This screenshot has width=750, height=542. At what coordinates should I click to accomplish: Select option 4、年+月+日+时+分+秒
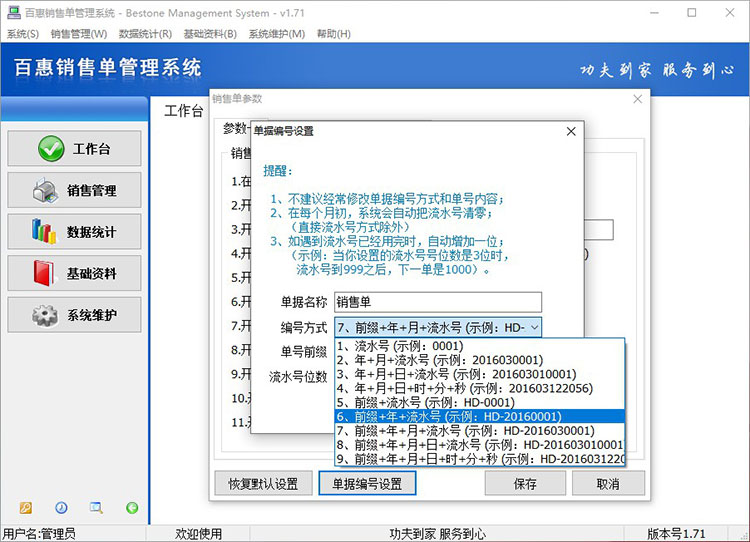tap(480, 388)
